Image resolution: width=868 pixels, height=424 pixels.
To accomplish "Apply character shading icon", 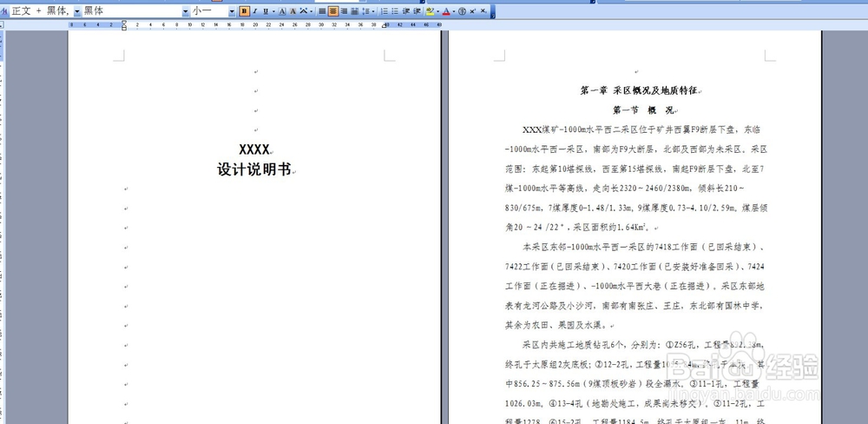I will coord(293,11).
